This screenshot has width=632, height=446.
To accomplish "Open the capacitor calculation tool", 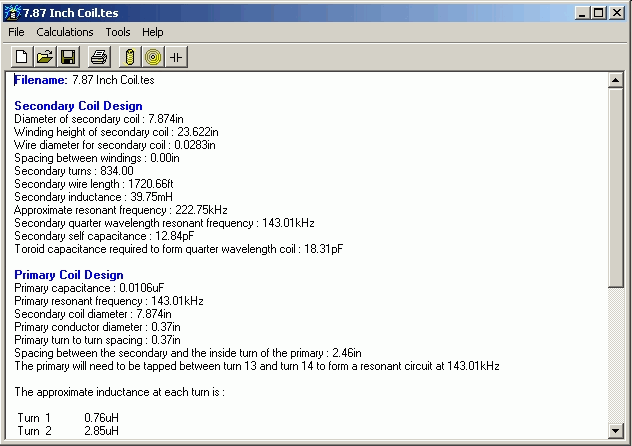I will (x=176, y=57).
